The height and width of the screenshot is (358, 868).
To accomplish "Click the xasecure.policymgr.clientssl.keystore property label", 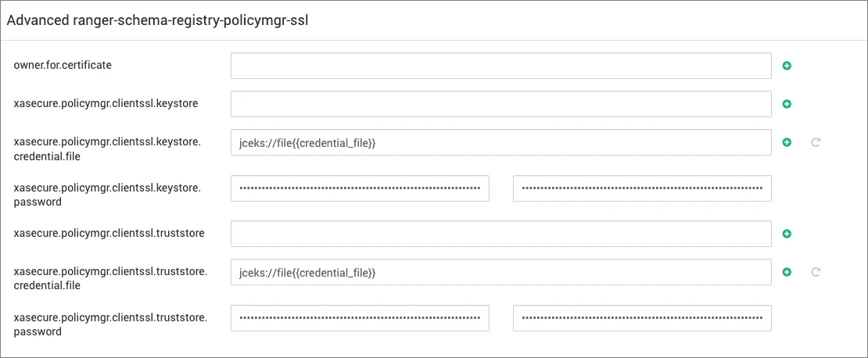I will click(x=106, y=103).
